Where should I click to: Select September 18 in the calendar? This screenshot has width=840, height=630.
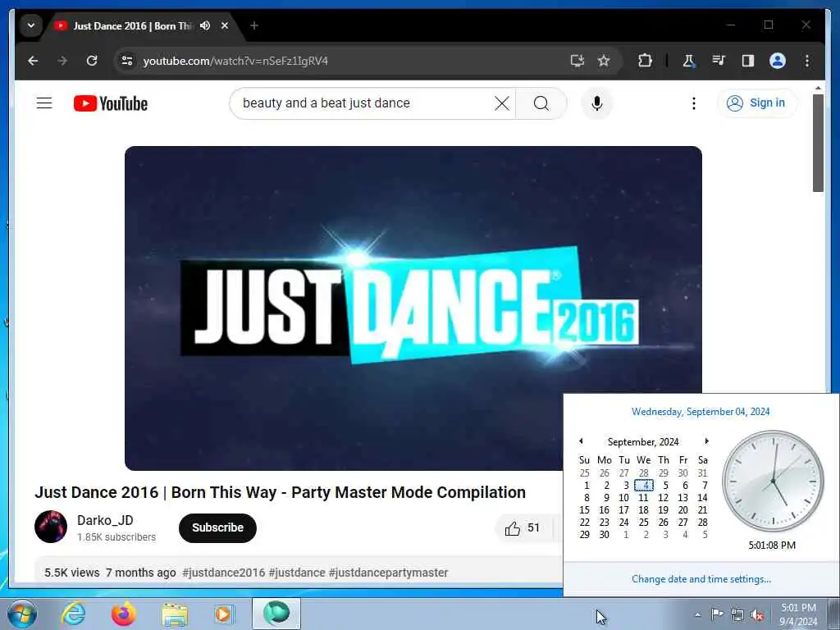(644, 510)
